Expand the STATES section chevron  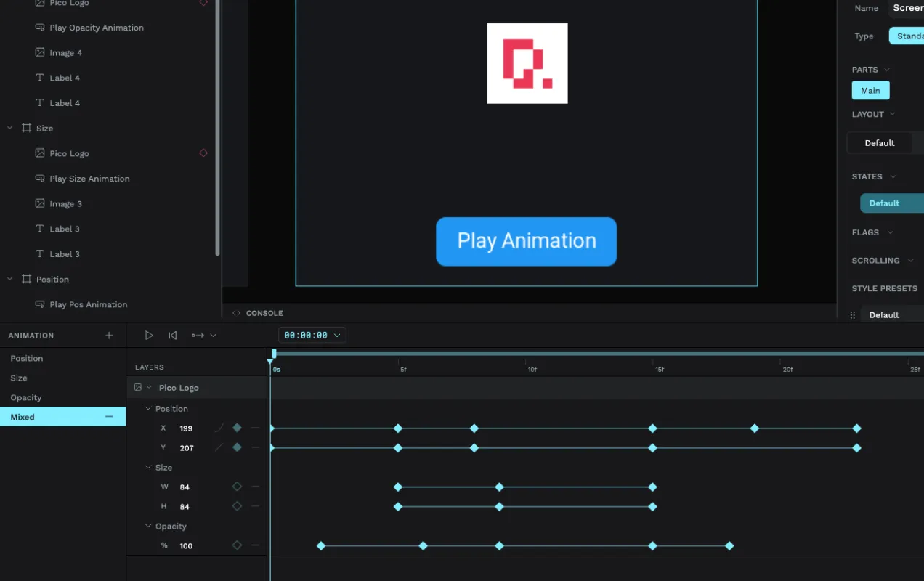(893, 176)
